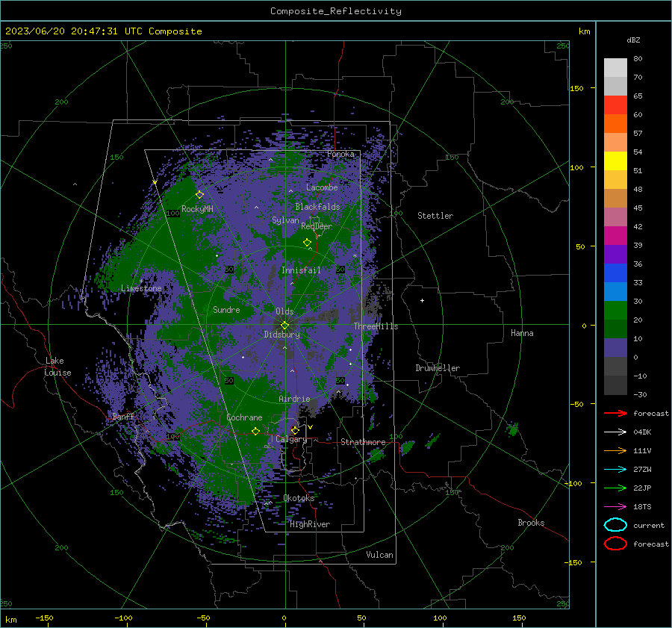The width and height of the screenshot is (672, 628).
Task: Click the Composite_Reflectivity title
Action: (x=336, y=11)
